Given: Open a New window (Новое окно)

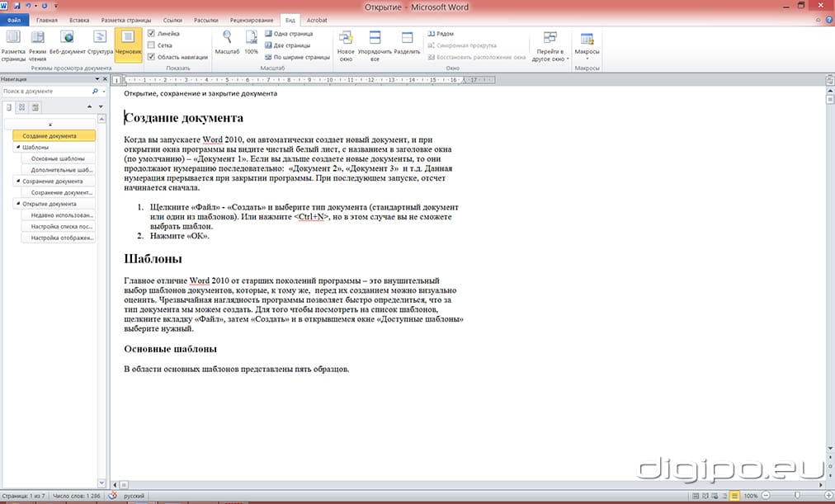Looking at the screenshot, I should coord(346,45).
